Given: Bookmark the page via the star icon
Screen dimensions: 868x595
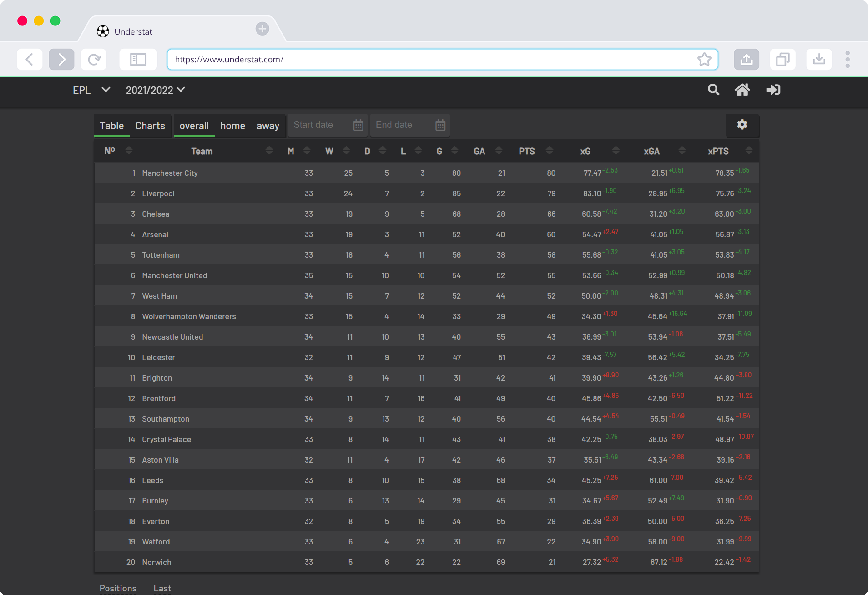Looking at the screenshot, I should (705, 59).
